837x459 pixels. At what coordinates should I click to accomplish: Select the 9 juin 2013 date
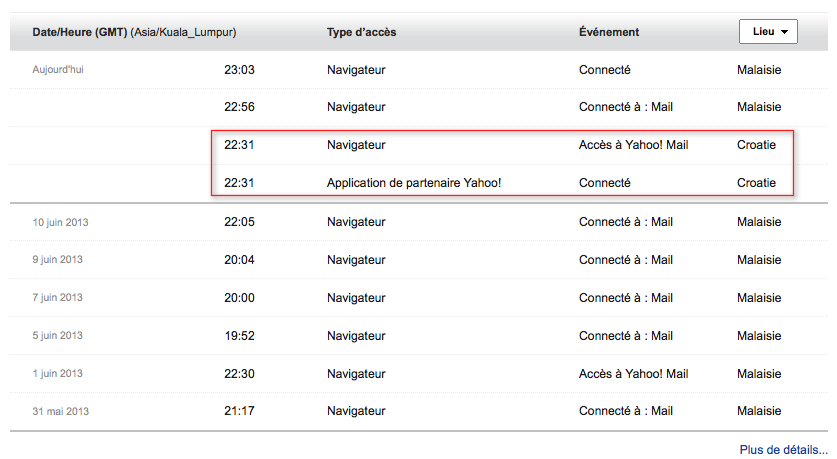58,259
